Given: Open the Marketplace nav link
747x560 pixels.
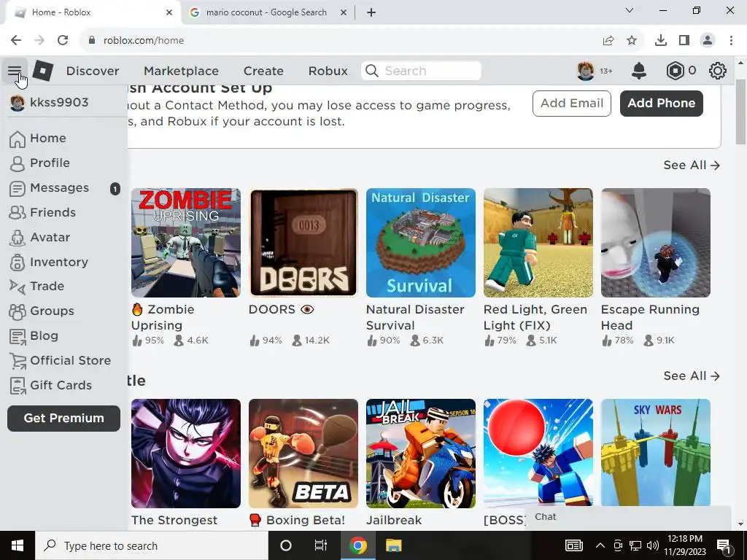Looking at the screenshot, I should [x=181, y=71].
